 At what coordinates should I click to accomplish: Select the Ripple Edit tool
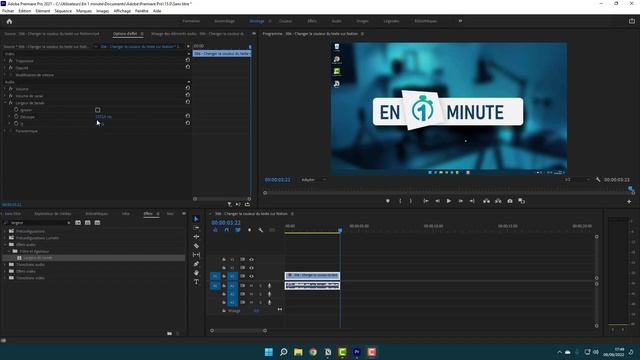(196, 237)
